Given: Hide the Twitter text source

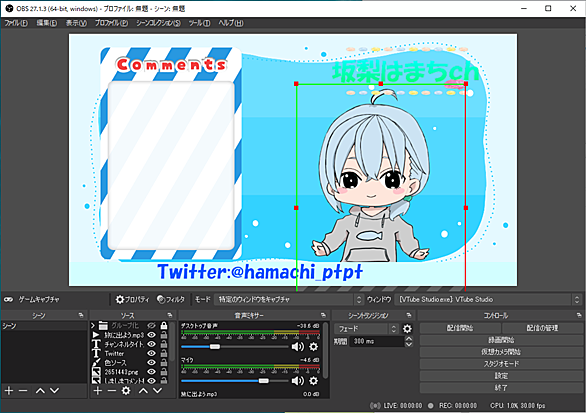Looking at the screenshot, I should click(151, 353).
